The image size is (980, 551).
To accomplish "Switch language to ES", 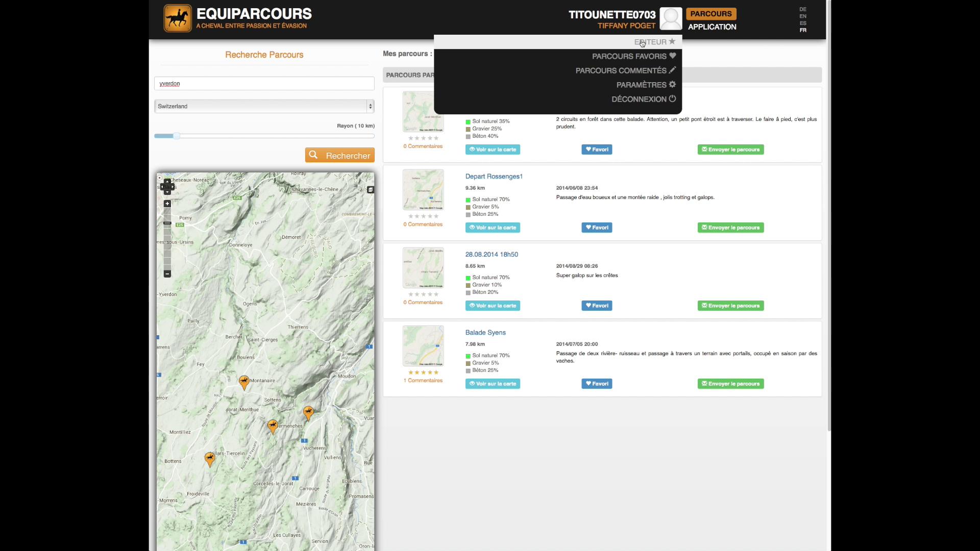I will [x=803, y=23].
